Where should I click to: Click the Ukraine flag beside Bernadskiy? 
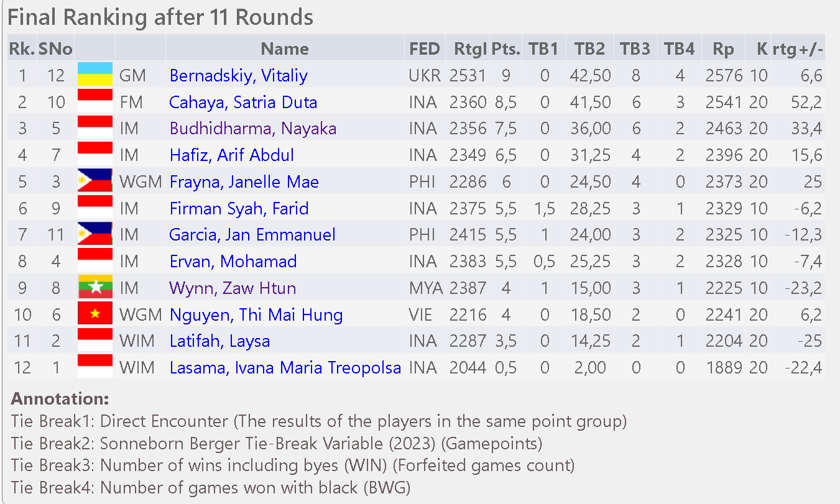95,74
